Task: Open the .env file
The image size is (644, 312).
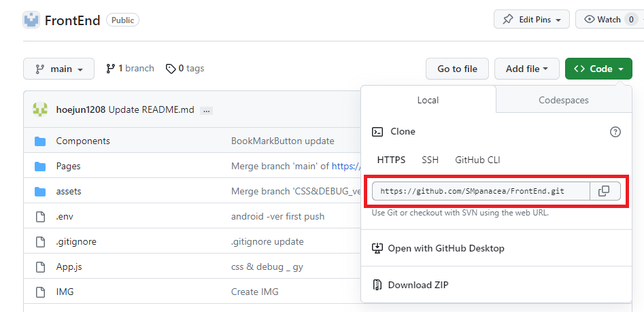Action: (65, 216)
